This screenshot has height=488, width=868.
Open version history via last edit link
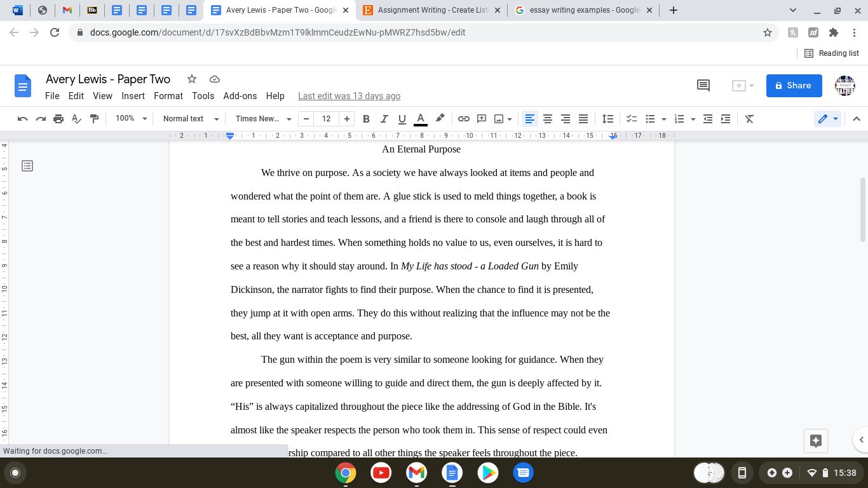pos(349,96)
